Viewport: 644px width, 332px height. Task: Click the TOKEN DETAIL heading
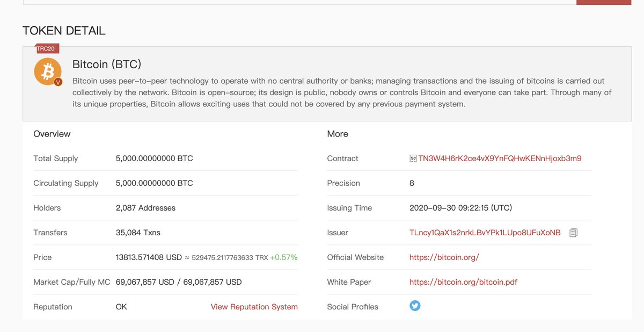coord(64,31)
